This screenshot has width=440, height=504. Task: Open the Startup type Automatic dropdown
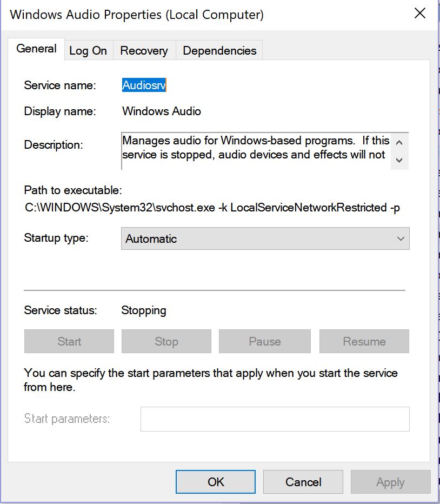(265, 238)
